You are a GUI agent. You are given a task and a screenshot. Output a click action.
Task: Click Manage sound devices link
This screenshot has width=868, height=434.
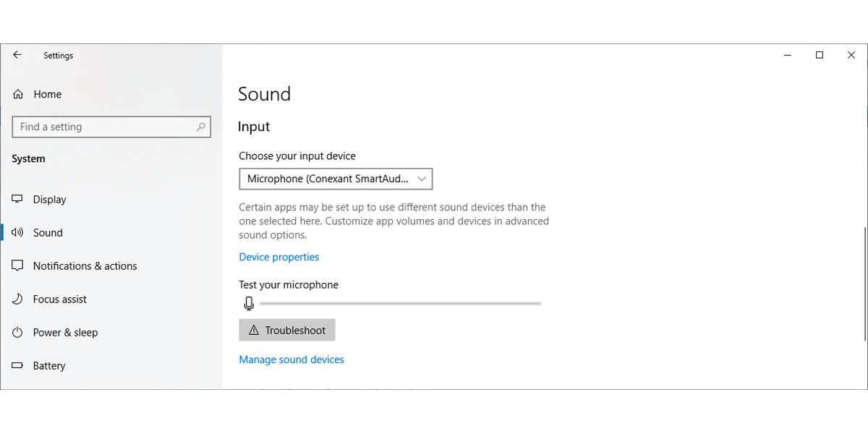[x=292, y=359]
